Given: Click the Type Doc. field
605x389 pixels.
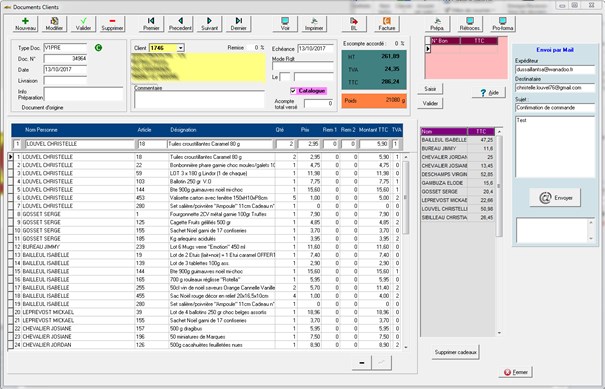Looking at the screenshot, I should point(65,48).
